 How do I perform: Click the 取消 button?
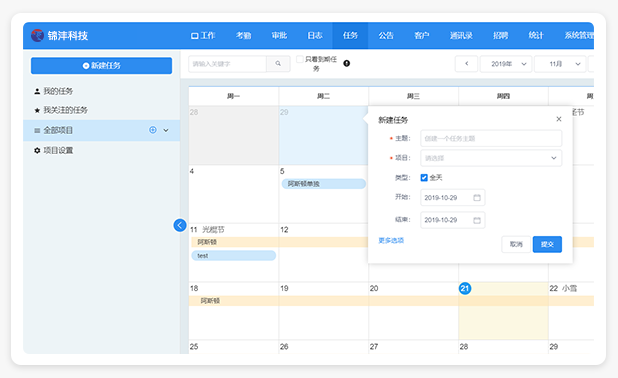click(x=516, y=244)
